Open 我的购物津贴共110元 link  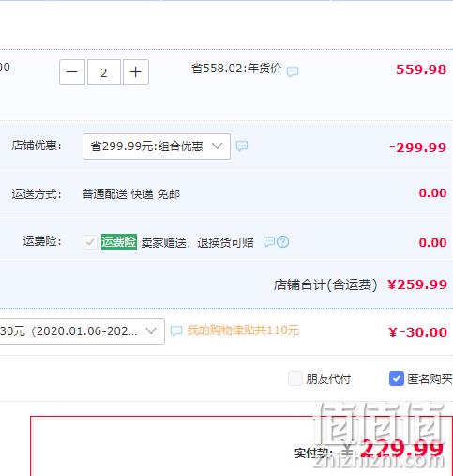pyautogui.click(x=243, y=330)
